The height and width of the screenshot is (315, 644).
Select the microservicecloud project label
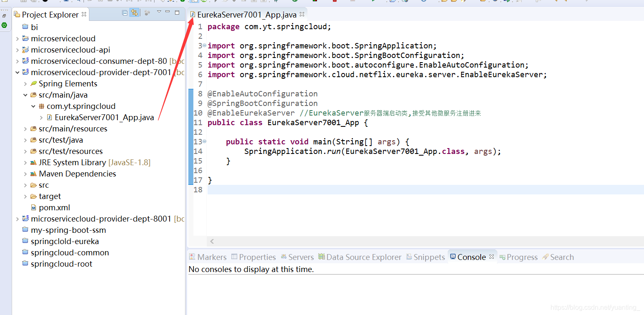tap(63, 38)
